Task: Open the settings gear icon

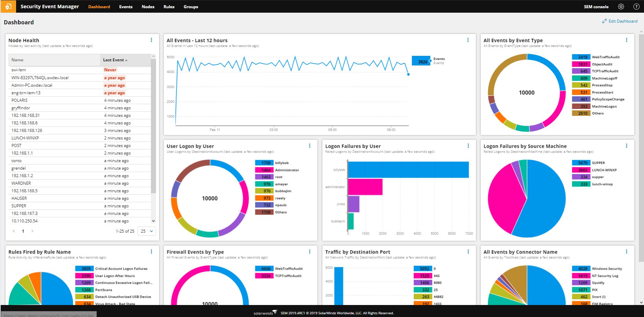Action: coord(621,7)
